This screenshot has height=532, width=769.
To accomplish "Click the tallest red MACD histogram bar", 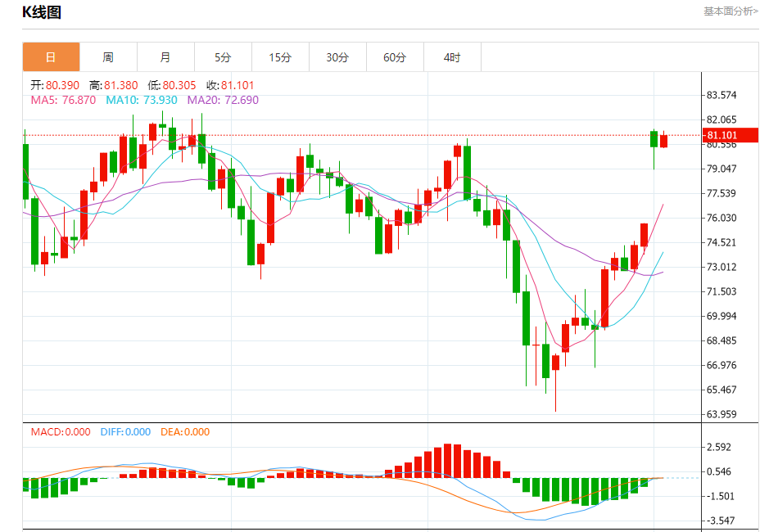I will (447, 461).
